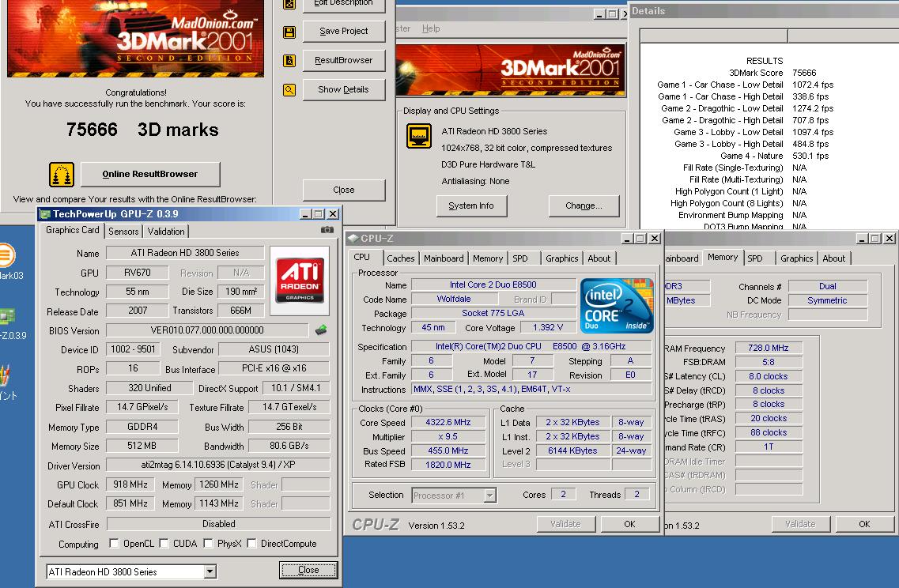The image size is (899, 588).
Task: Click the 3DMark Score 75666 in Details
Action: click(804, 73)
